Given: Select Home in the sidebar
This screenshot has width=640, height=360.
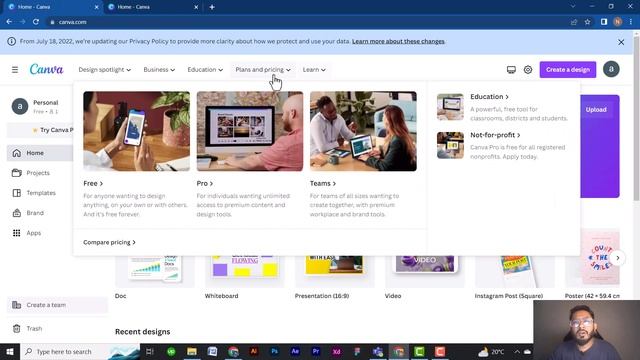Looking at the screenshot, I should coord(40,153).
